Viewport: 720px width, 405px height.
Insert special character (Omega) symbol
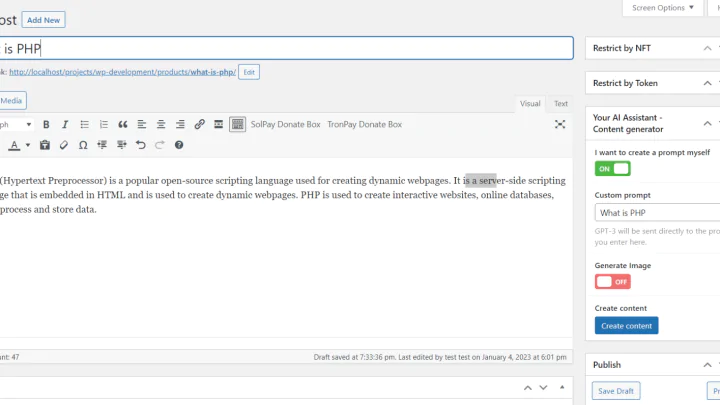coord(83,145)
